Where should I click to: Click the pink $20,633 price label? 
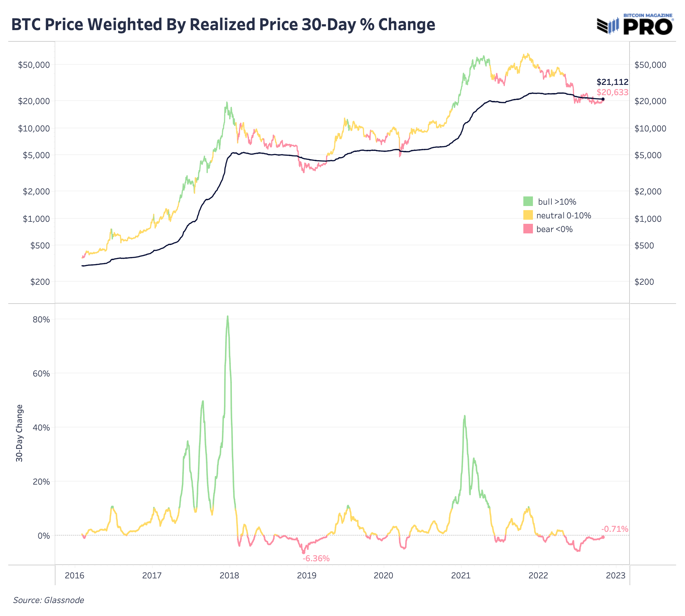pos(612,92)
